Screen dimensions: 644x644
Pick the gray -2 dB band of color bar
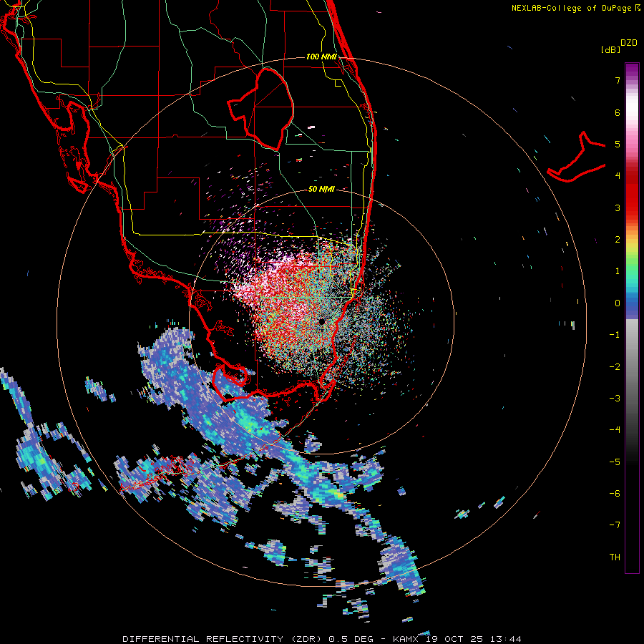632,366
